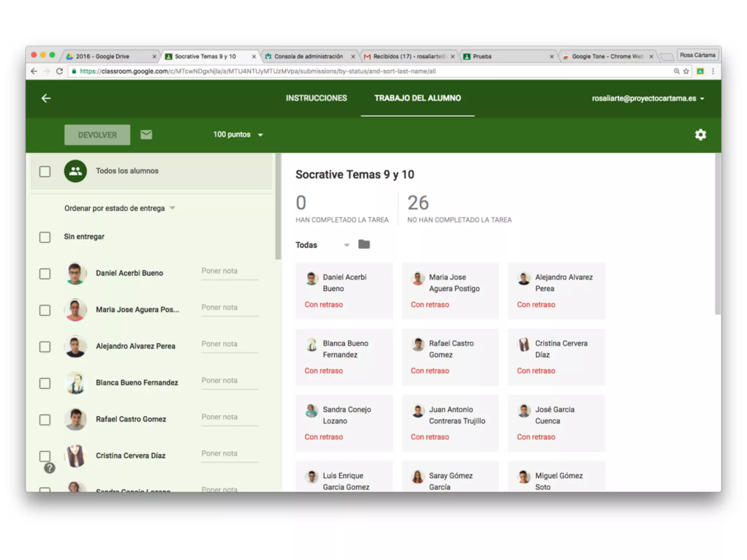Open the 100 puntos dropdown

tap(238, 135)
